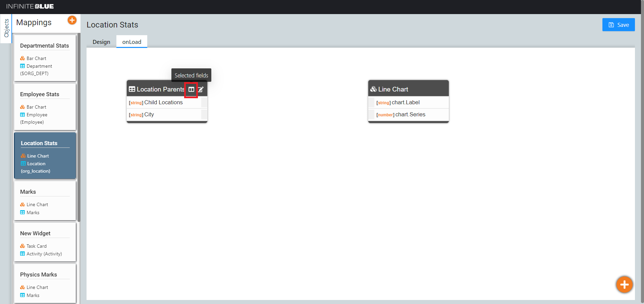Click the Line Chart icon in Location Stats
The width and height of the screenshot is (644, 304).
coord(23,156)
